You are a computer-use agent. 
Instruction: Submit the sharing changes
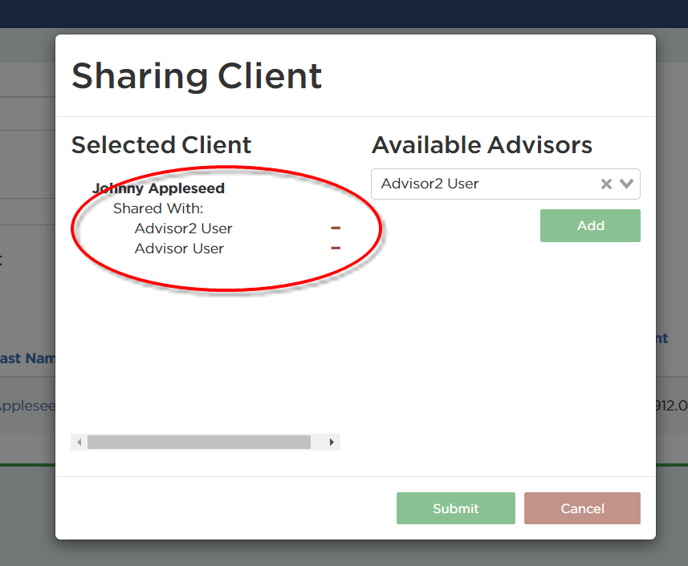(x=455, y=508)
